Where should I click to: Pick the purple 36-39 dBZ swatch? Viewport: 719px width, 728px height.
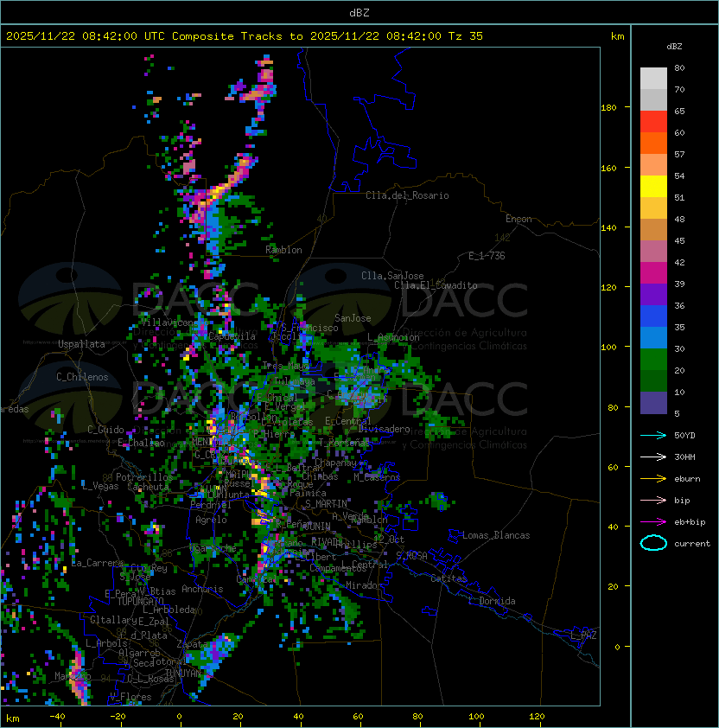point(653,294)
